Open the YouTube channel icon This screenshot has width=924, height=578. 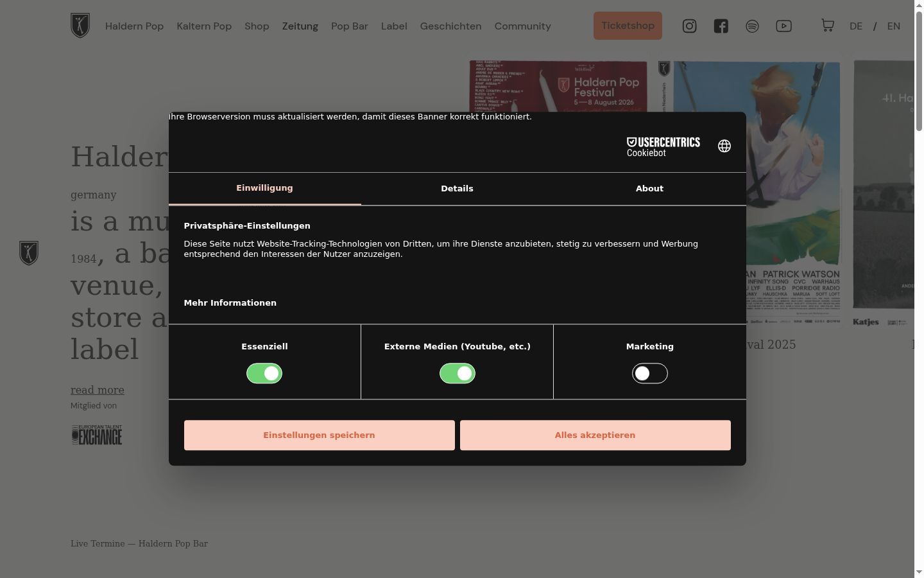(x=783, y=26)
